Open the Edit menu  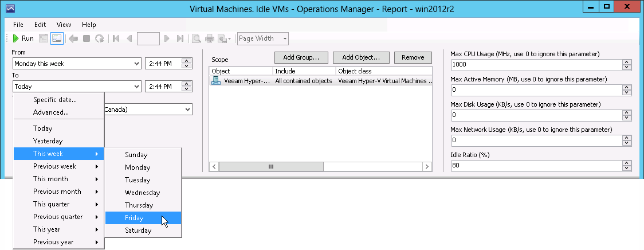coord(40,25)
